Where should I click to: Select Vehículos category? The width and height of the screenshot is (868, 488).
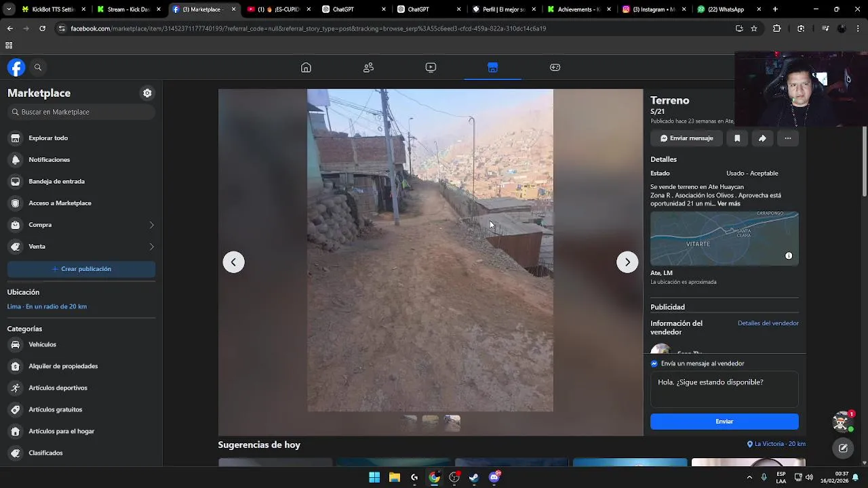(81, 344)
